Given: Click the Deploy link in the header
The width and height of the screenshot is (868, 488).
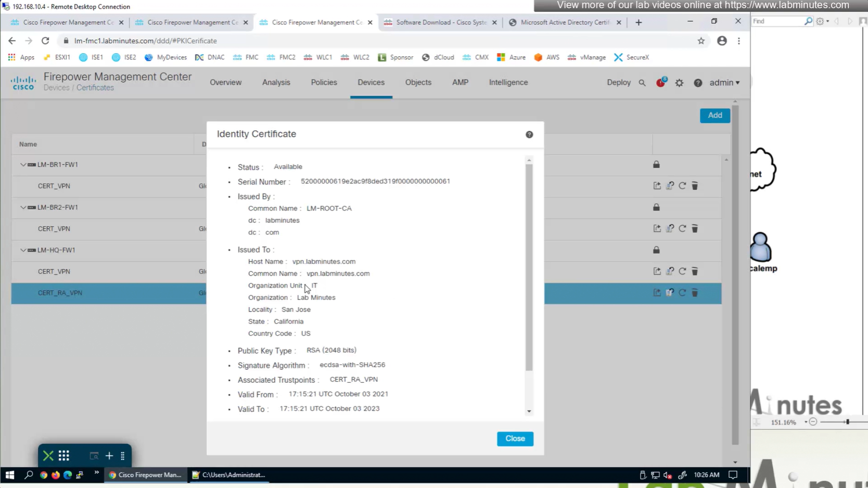Looking at the screenshot, I should (x=618, y=82).
